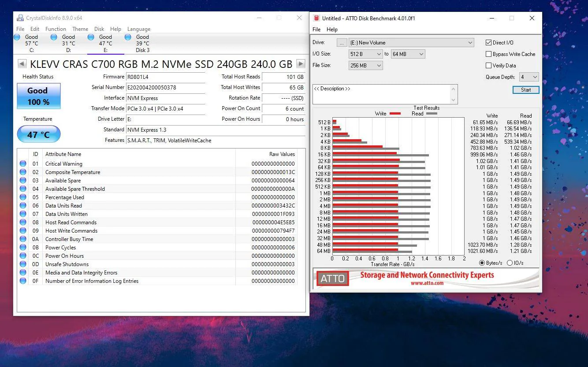588x367 pixels.
Task: Open Help menu in CrystalDiskInfo
Action: coord(115,29)
